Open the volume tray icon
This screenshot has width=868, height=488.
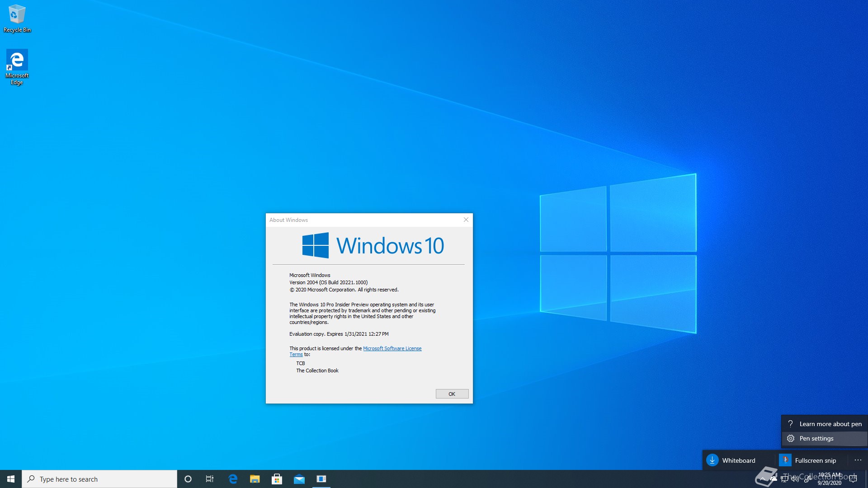pyautogui.click(x=795, y=479)
